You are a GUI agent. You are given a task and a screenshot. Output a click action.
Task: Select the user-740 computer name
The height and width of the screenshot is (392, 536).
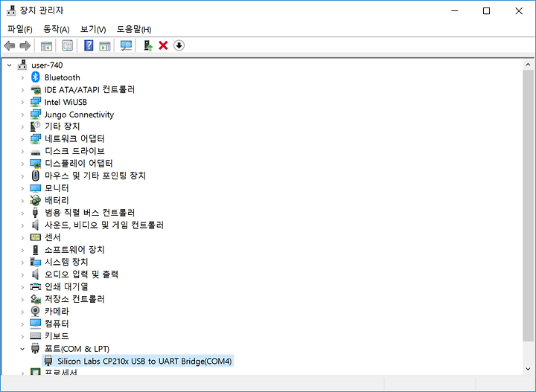pos(47,65)
